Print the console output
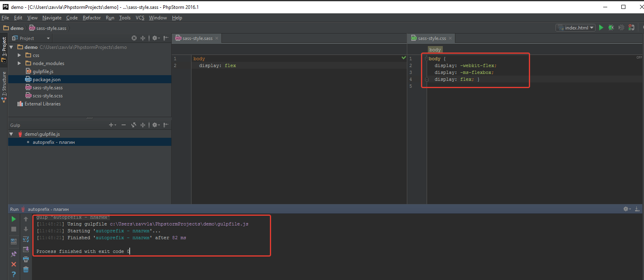Viewport: 644px width, 280px height. pos(26,259)
